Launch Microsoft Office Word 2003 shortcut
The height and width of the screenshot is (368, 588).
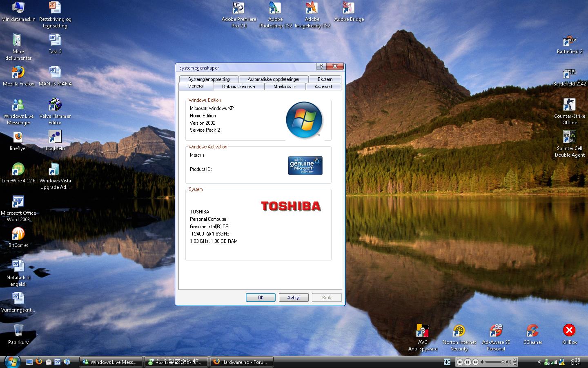pos(18,209)
